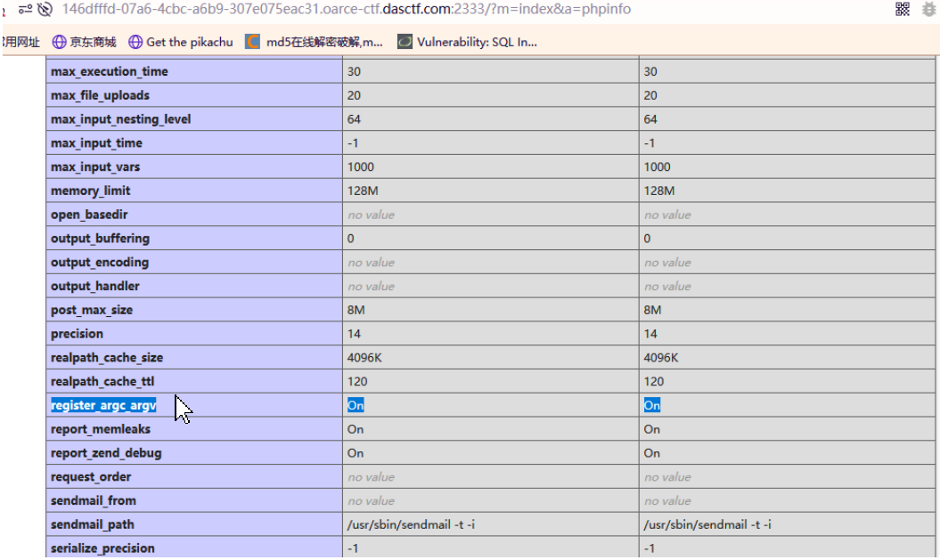Click the master sendmail_path value /usr/sbin/sendmail
This screenshot has height=560, width=940.
tap(707, 524)
